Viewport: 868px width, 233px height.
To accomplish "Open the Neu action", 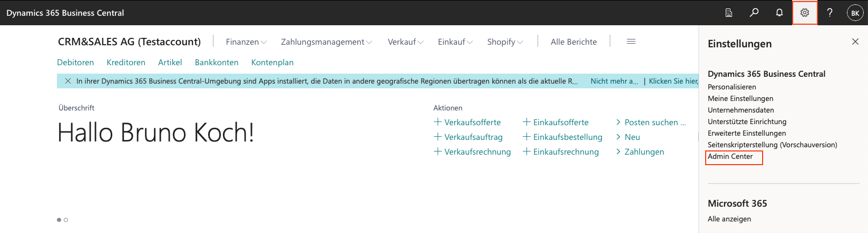I will 632,137.
